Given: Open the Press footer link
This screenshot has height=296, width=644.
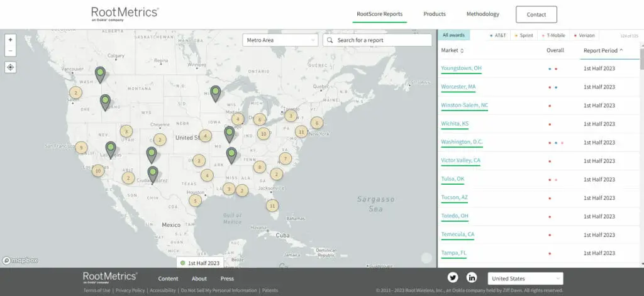Looking at the screenshot, I should pyautogui.click(x=227, y=278).
